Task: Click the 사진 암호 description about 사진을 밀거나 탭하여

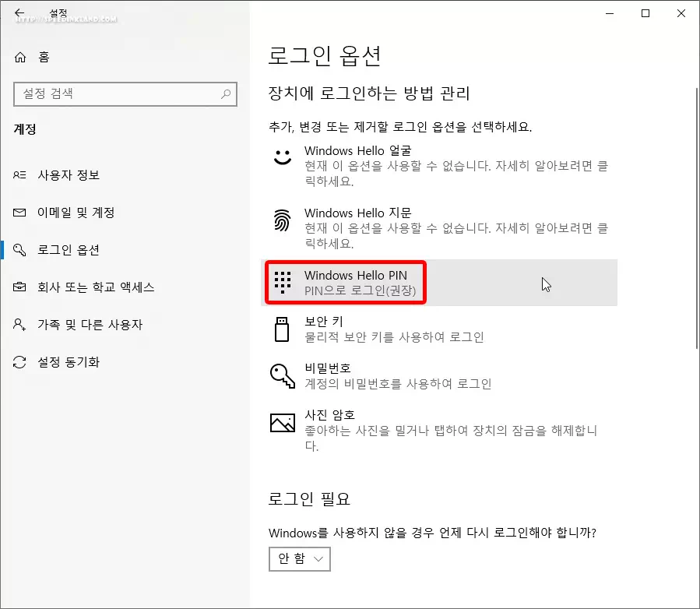Action: click(451, 438)
